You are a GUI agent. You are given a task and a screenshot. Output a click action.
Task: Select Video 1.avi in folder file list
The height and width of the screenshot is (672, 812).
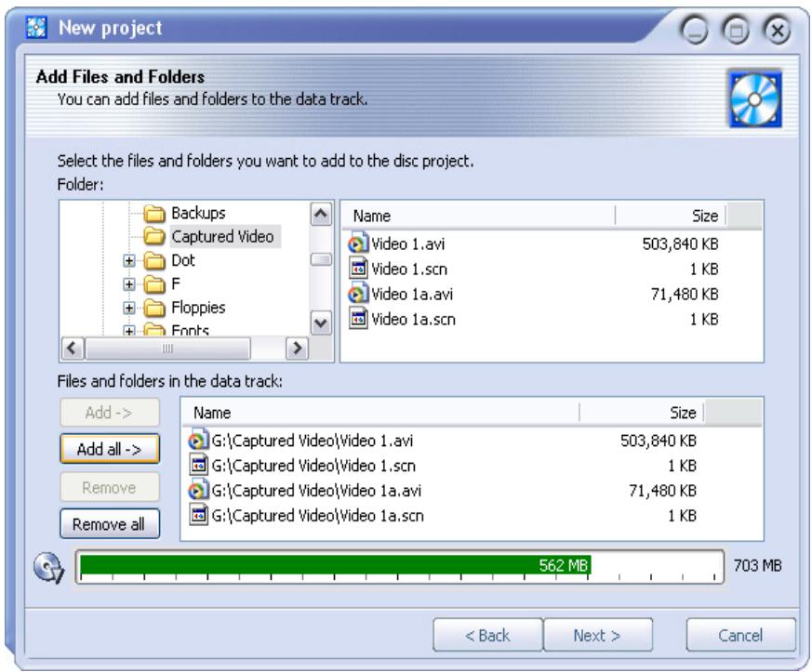[x=407, y=244]
